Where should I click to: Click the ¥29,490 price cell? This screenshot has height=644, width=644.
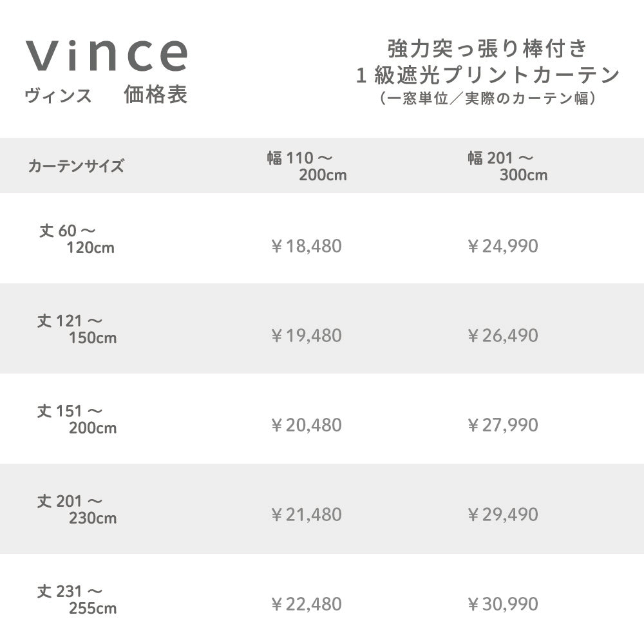click(x=503, y=515)
